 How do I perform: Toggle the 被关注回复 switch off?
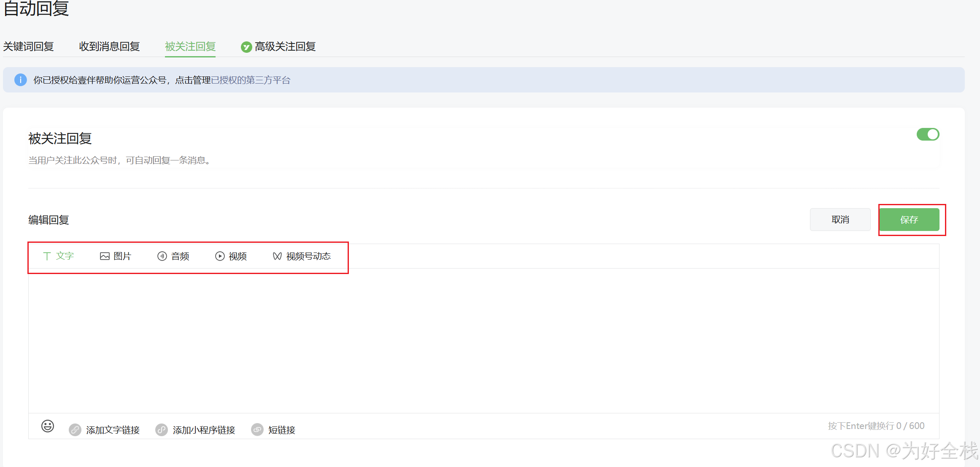point(928,134)
